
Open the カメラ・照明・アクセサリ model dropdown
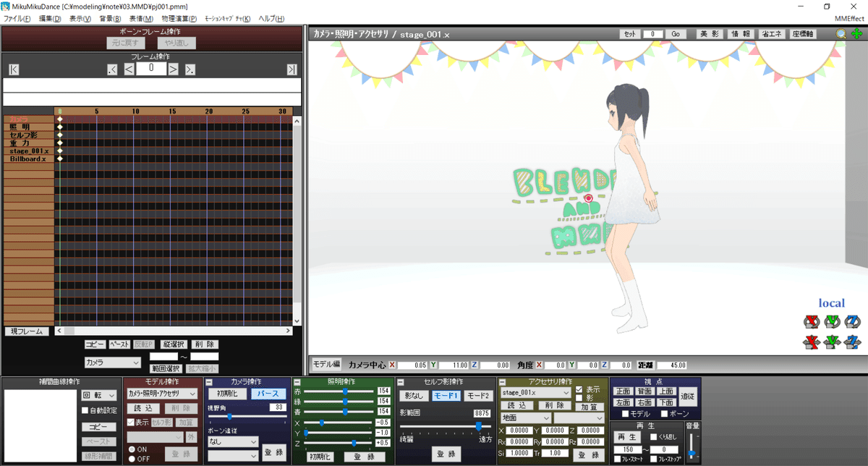[x=162, y=393]
